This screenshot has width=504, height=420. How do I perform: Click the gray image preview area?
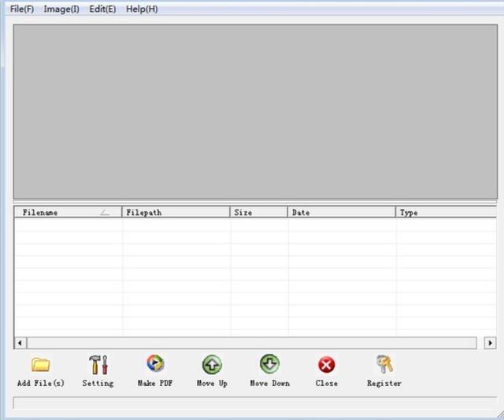point(255,112)
